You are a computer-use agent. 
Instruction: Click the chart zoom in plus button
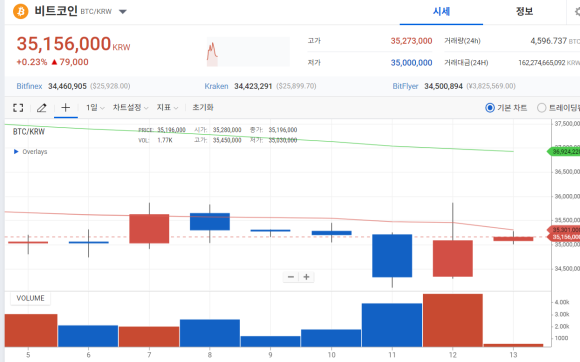[x=306, y=277]
